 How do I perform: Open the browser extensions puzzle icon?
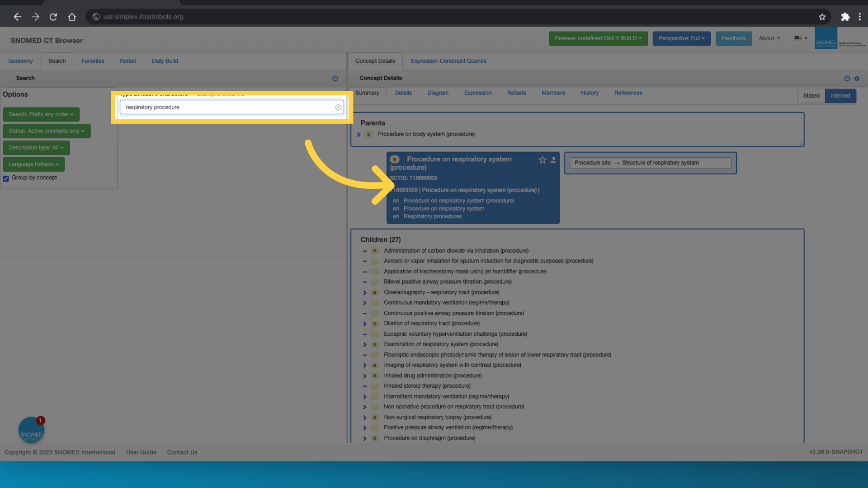pyautogui.click(x=845, y=17)
